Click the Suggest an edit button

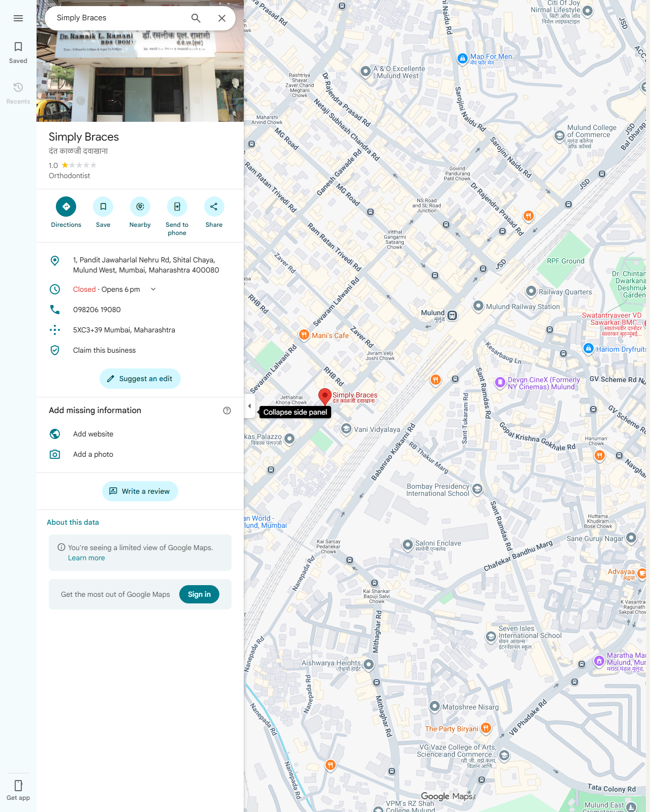tap(140, 379)
